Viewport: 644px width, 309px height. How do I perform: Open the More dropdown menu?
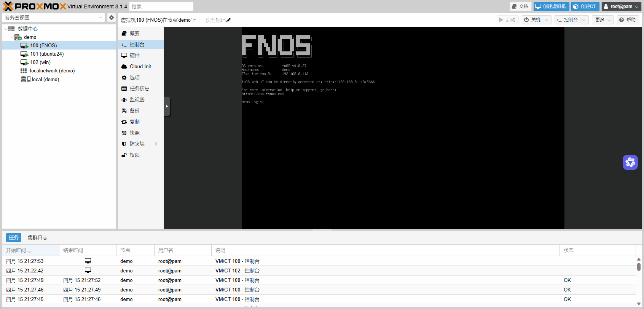[x=603, y=20]
